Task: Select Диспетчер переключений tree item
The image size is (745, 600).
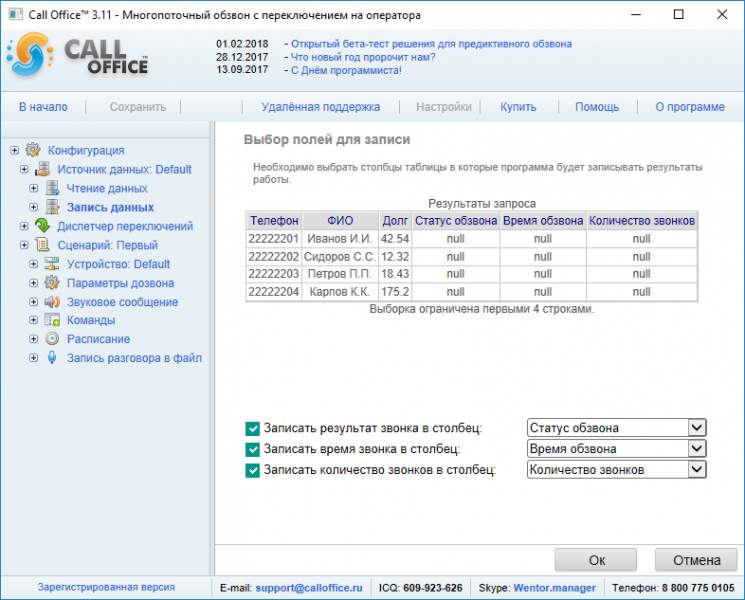Action: click(x=125, y=226)
